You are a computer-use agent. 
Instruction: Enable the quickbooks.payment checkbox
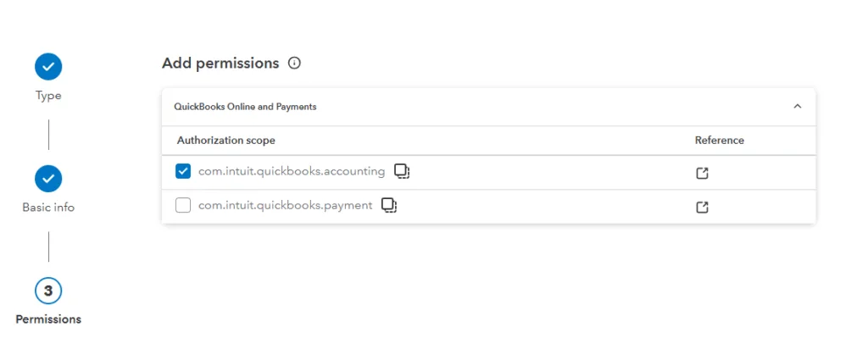tap(183, 206)
